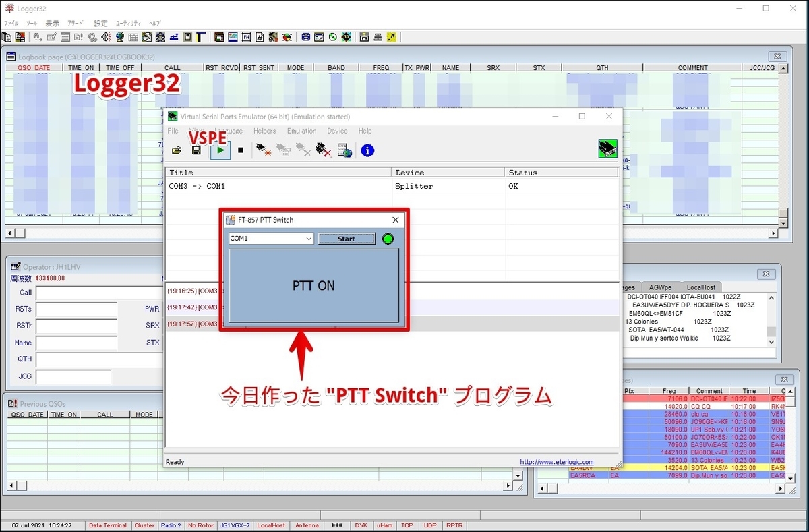Click VSPE network globe settings icon
The height and width of the screenshot is (532, 809).
point(344,150)
